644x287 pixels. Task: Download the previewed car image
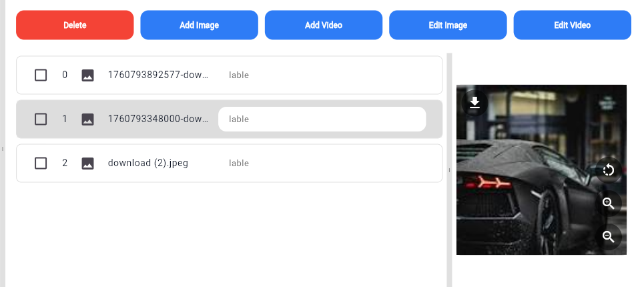point(474,102)
